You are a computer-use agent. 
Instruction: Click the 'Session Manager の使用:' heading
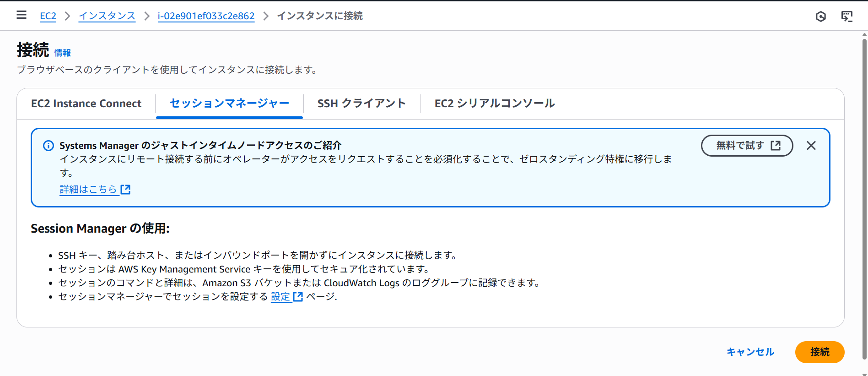[100, 229]
